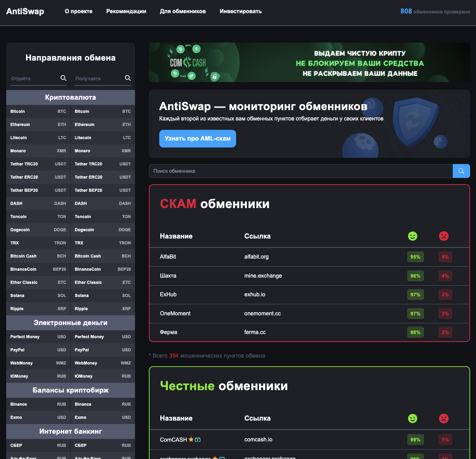The height and width of the screenshot is (459, 476).
Task: Click green smiley icon in СКАМ table header
Action: tap(412, 236)
